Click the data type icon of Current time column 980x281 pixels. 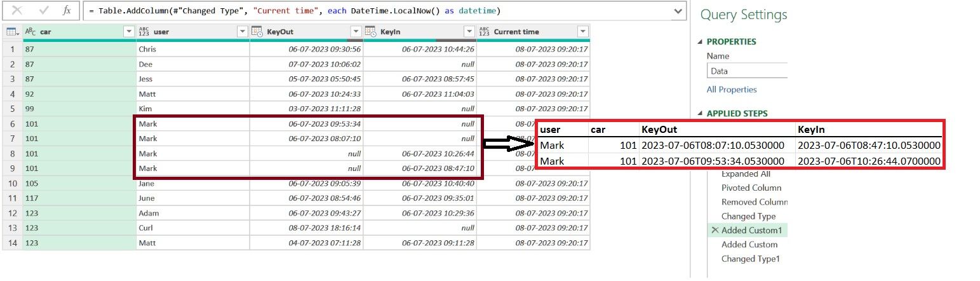pyautogui.click(x=484, y=31)
